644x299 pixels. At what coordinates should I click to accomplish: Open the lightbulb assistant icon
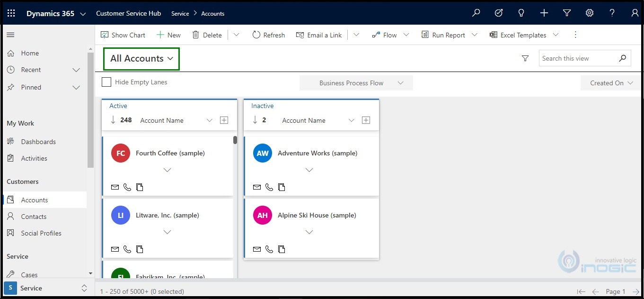[521, 13]
